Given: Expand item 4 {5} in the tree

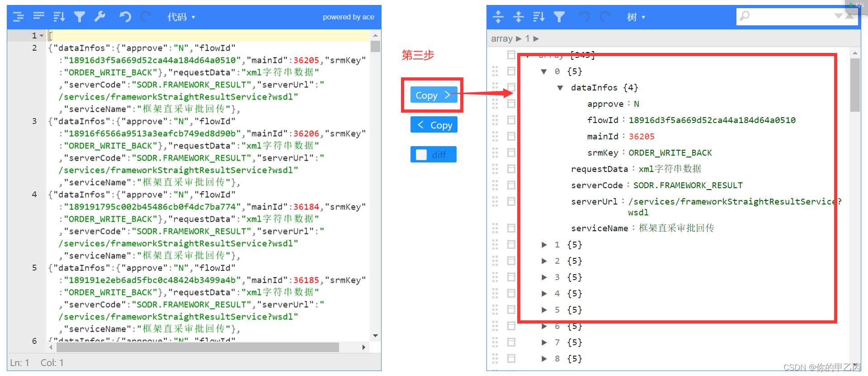Looking at the screenshot, I should [x=544, y=294].
